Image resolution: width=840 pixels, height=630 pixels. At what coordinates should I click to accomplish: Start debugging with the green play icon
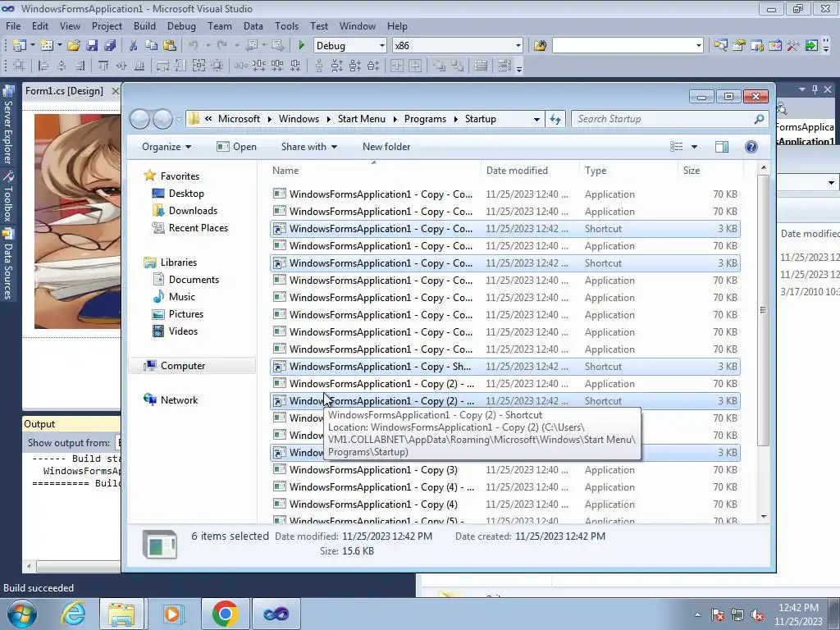[302, 46]
